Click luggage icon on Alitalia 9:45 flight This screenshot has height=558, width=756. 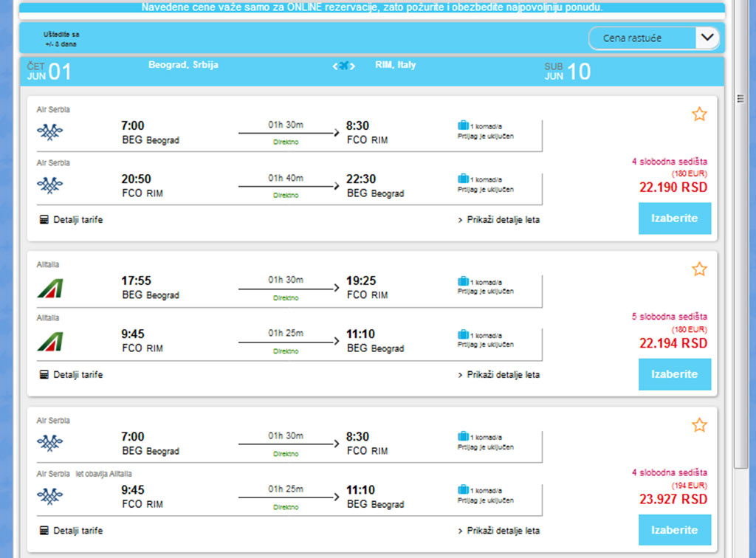point(463,334)
